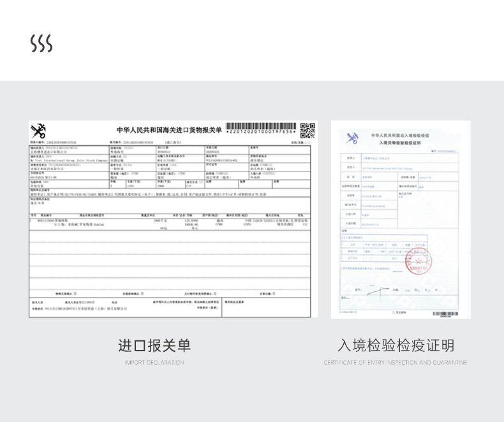Viewport: 504px width, 422px height.
Task: Select the heading 进口报关单
Action: [x=154, y=346]
